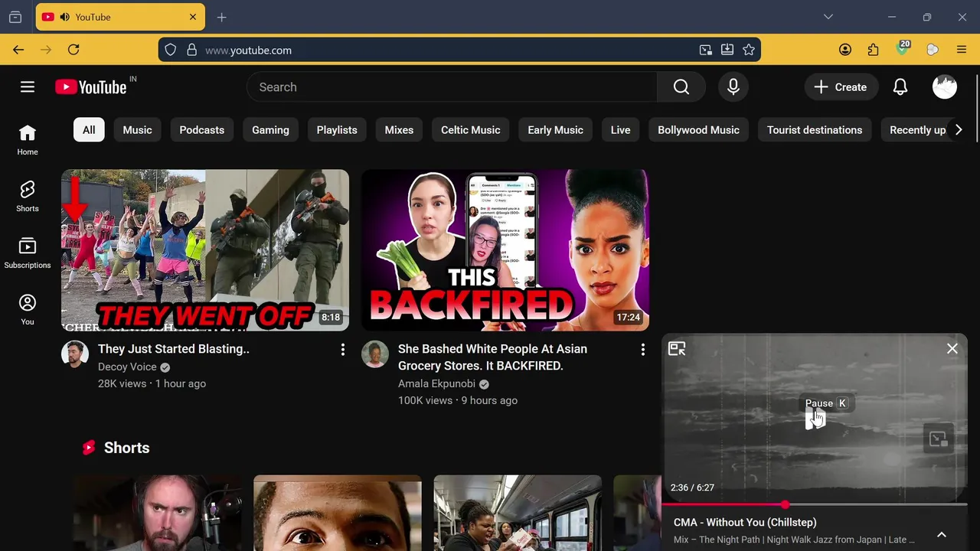Go to Home in the sidebar
Viewport: 980px width, 551px height.
(x=28, y=140)
